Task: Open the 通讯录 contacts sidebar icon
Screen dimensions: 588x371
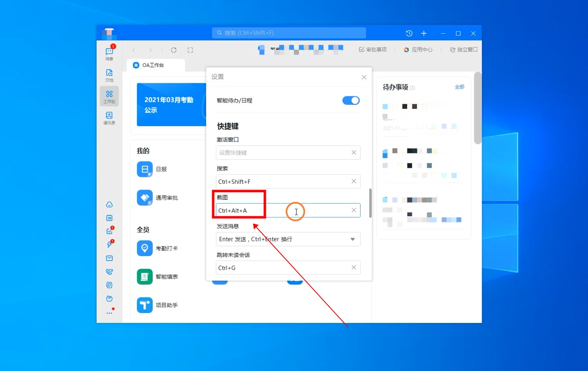Action: coord(109,118)
